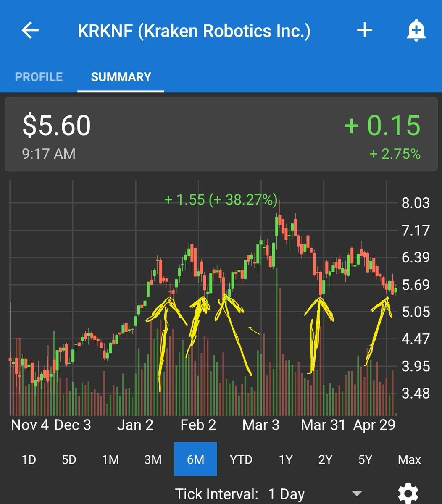
Task: Tap the 3.95 price axis label
Action: point(416,366)
